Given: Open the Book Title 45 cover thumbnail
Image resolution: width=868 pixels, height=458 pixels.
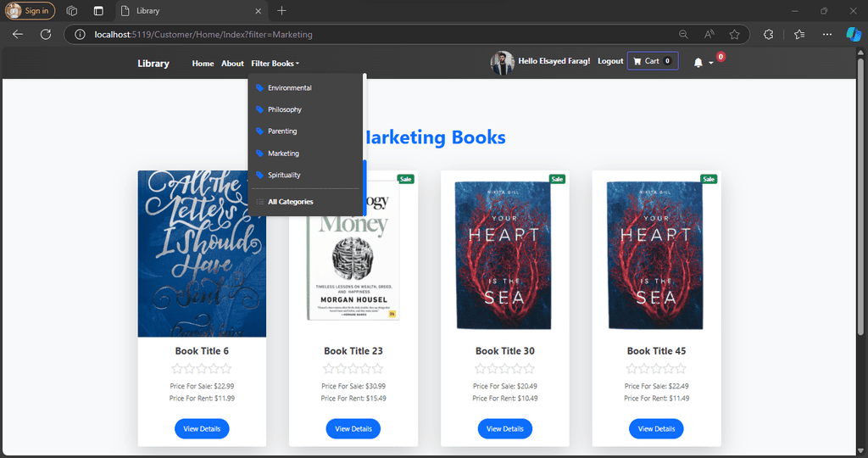Looking at the screenshot, I should tap(656, 254).
